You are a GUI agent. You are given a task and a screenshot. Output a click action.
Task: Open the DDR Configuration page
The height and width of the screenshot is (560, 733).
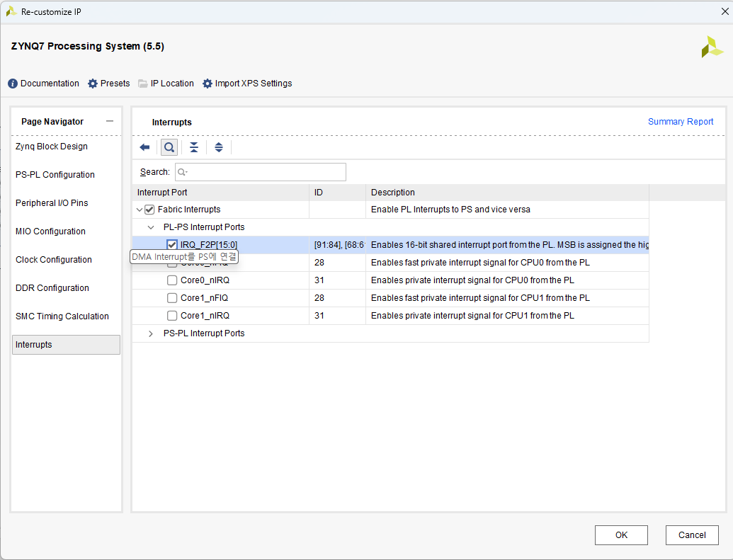52,288
